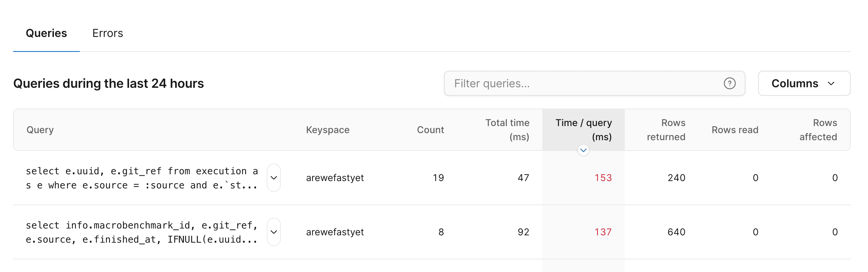
Task: Click the sort chevron under Time / query
Action: point(583,150)
